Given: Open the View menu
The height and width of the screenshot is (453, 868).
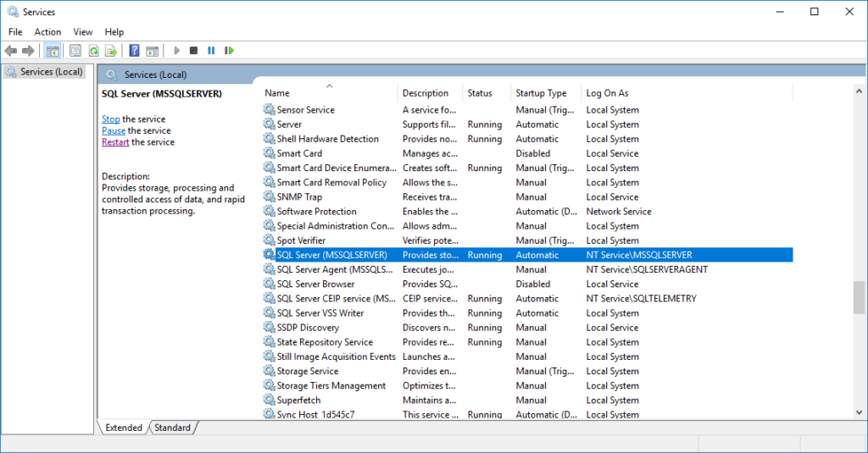Looking at the screenshot, I should click(x=83, y=32).
